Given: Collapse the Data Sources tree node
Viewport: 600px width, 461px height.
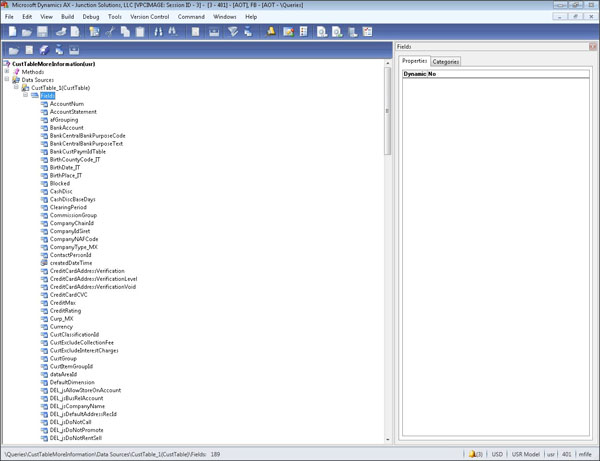Looking at the screenshot, I should click(x=7, y=80).
